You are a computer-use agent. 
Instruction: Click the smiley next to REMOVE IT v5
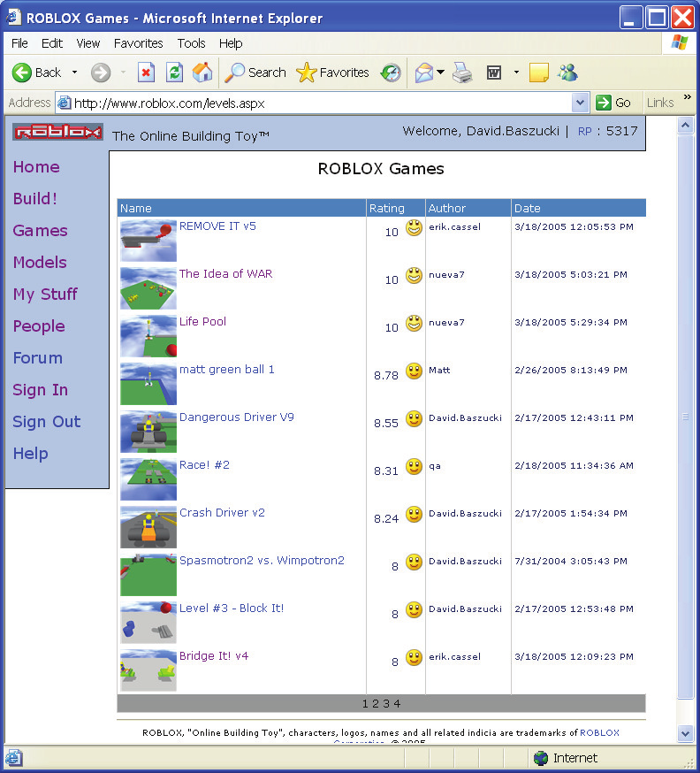(414, 228)
